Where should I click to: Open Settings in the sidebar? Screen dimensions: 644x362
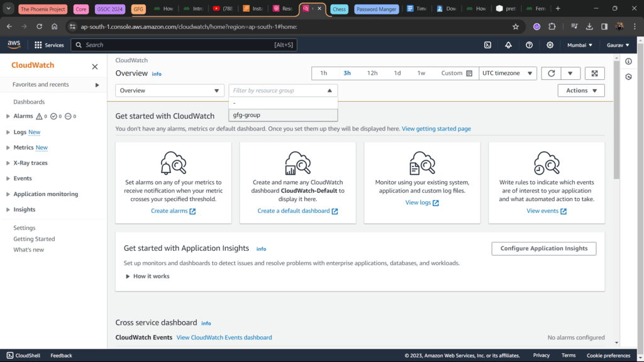coord(25,228)
